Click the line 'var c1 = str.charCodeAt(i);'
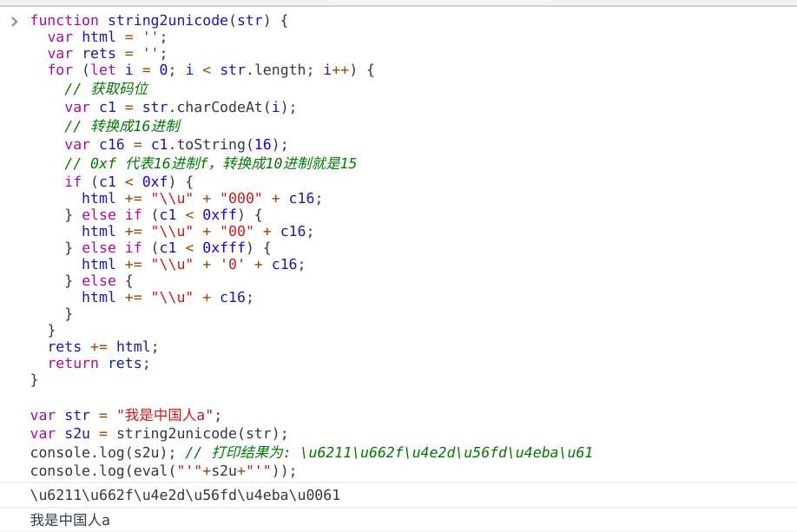 [180, 108]
